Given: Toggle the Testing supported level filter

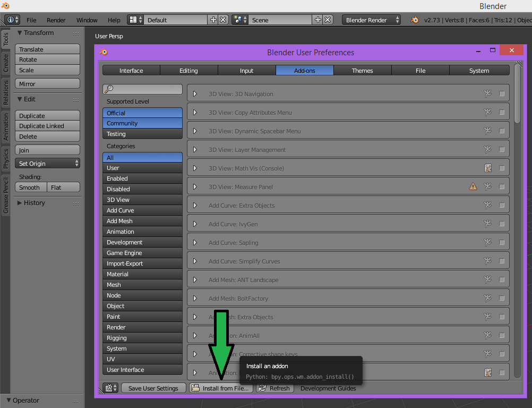Looking at the screenshot, I should [142, 134].
